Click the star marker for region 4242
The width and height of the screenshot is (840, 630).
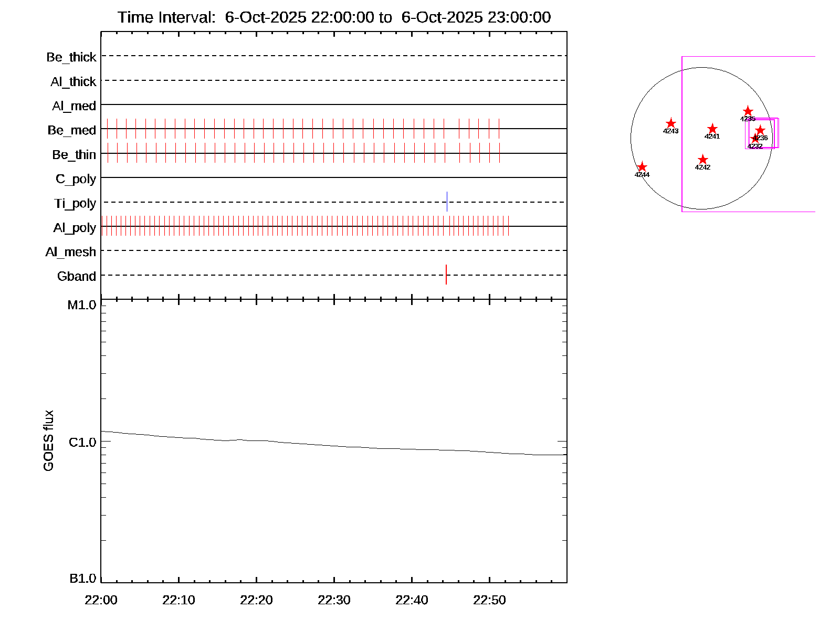click(702, 160)
